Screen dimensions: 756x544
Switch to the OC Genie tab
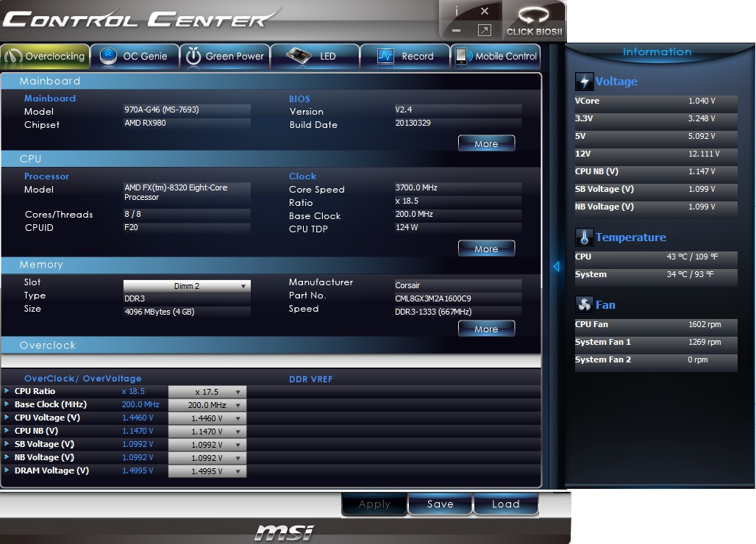click(x=135, y=57)
